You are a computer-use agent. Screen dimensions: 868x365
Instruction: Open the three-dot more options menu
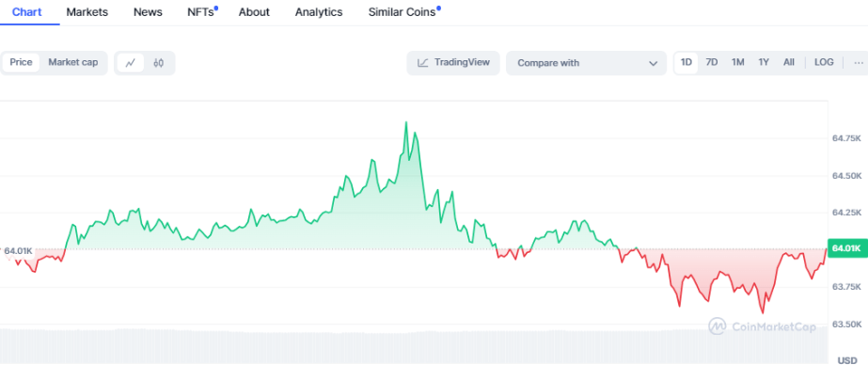click(x=859, y=63)
